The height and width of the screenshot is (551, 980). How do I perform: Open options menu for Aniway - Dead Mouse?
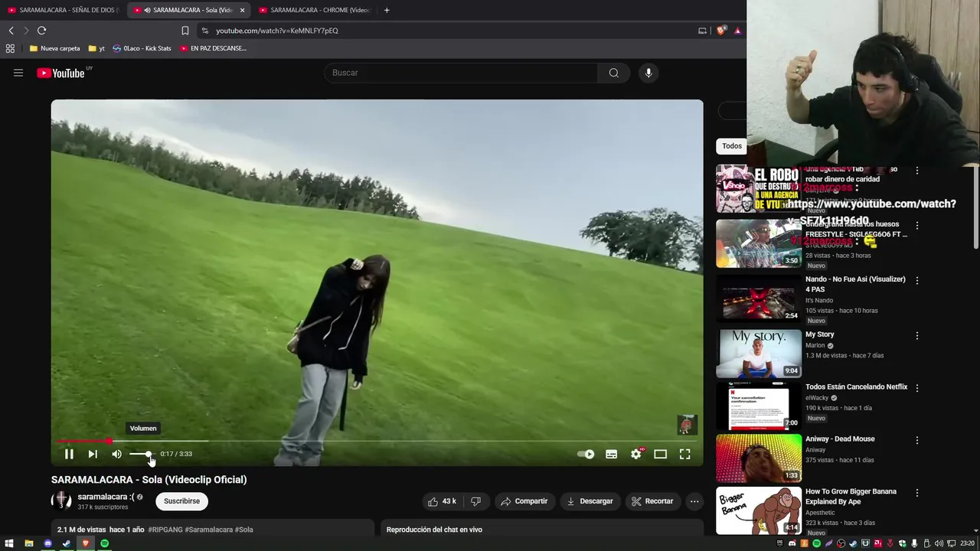tap(916, 440)
